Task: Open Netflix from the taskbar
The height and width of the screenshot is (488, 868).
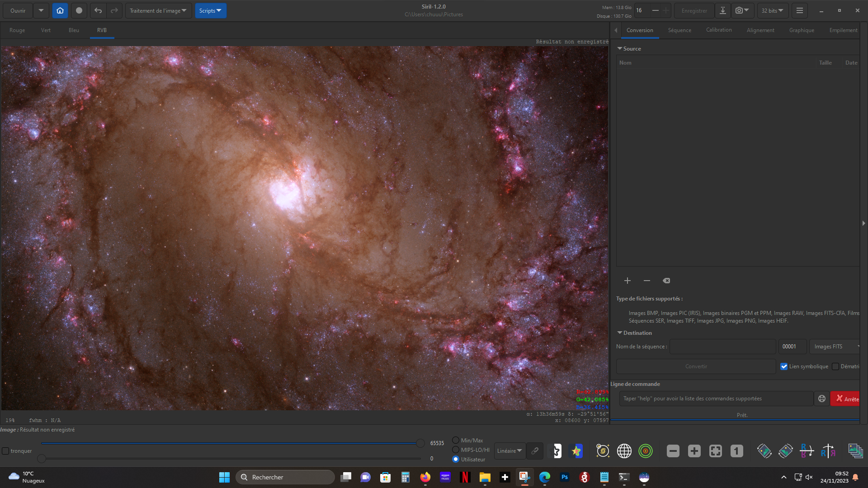Action: [x=465, y=477]
